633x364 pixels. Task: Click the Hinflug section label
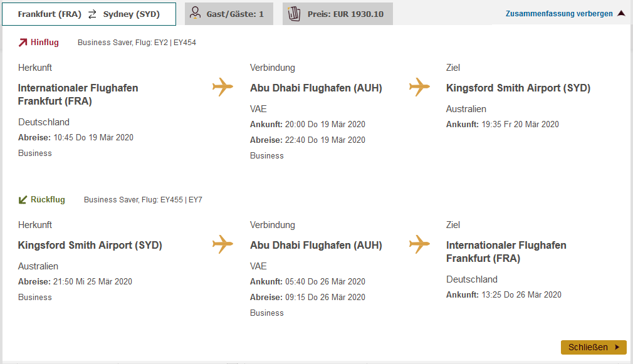coord(44,43)
